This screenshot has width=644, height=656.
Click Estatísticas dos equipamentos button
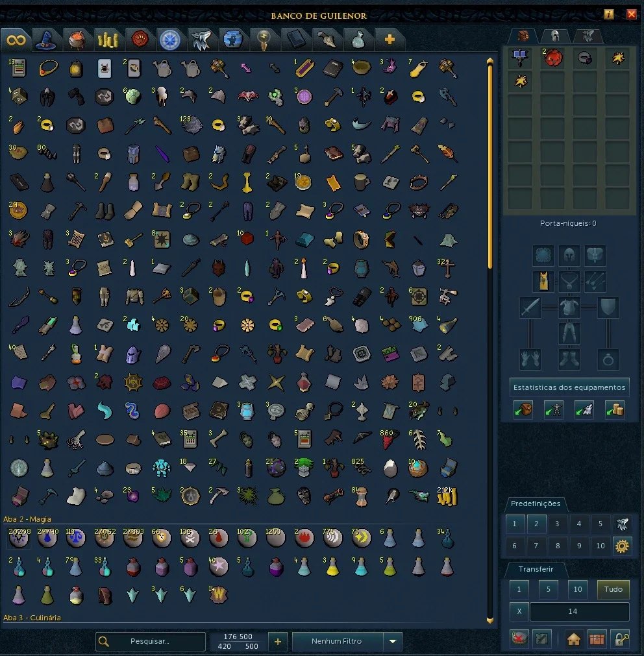569,387
